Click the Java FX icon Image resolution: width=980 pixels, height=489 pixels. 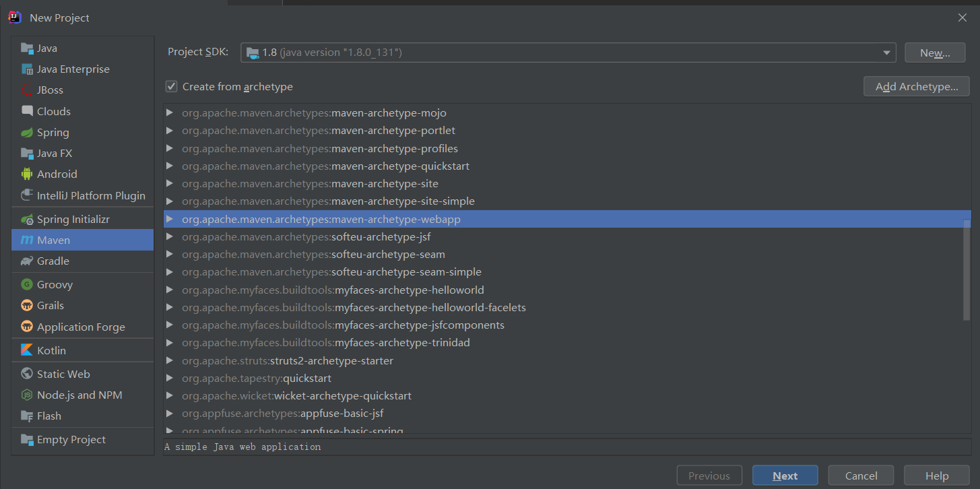point(27,153)
